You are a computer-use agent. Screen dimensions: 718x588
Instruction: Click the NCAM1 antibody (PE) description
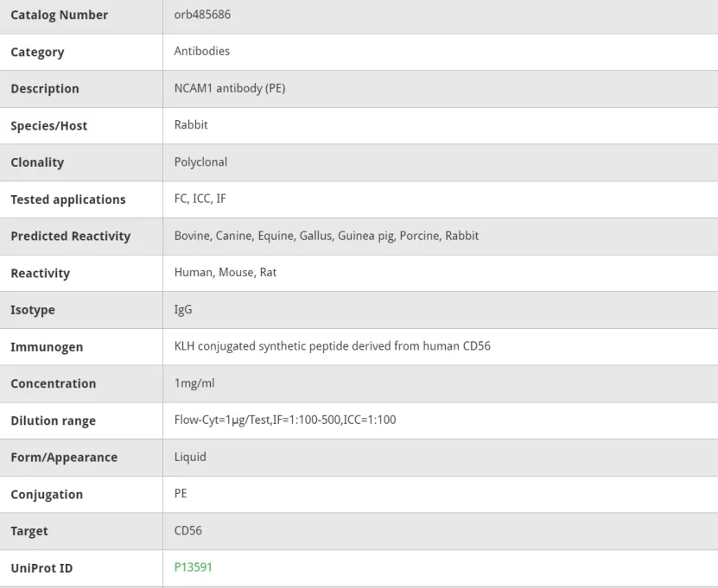coord(230,88)
